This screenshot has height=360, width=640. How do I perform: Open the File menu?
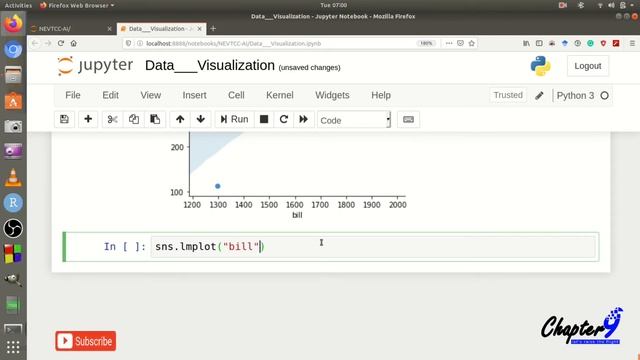73,95
